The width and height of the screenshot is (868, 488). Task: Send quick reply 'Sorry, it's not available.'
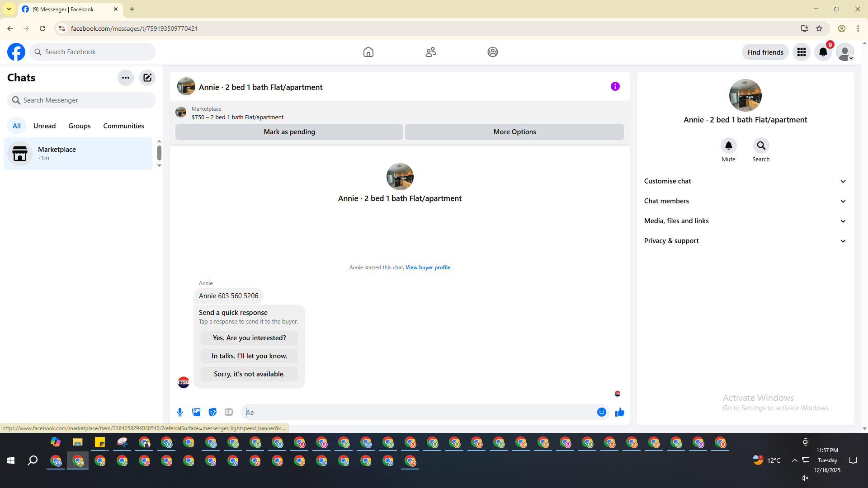click(x=249, y=374)
